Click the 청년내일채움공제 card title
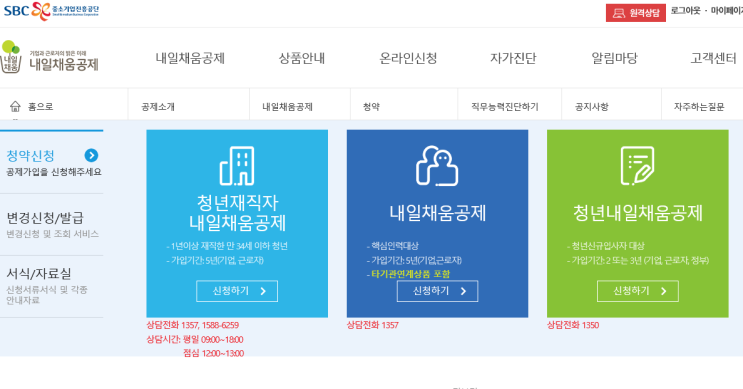 click(638, 213)
